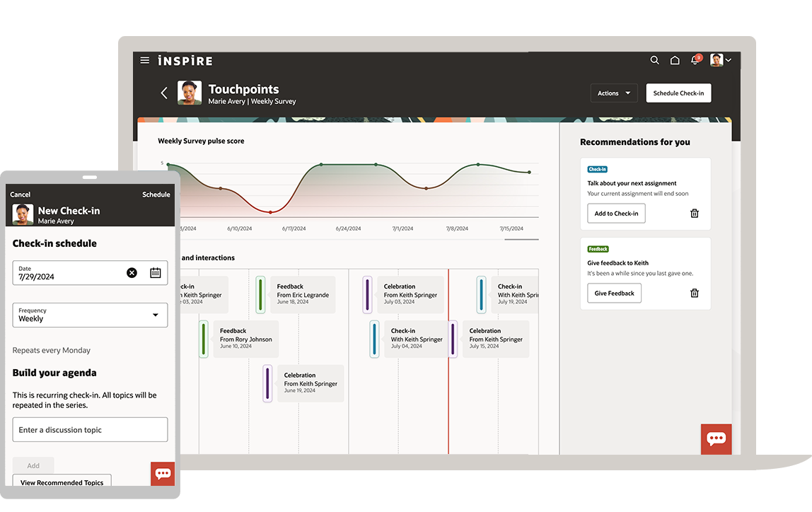This screenshot has height=512, width=812.
Task: Open the Frequency dropdown set to Weekly
Action: (90, 315)
